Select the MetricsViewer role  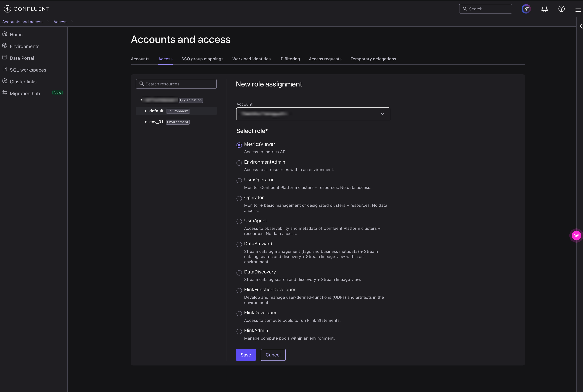239,145
